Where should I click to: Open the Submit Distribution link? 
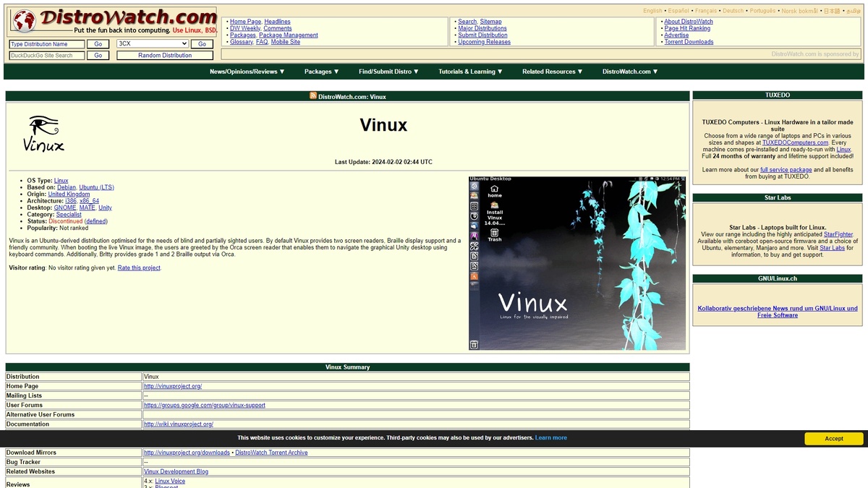coord(482,35)
